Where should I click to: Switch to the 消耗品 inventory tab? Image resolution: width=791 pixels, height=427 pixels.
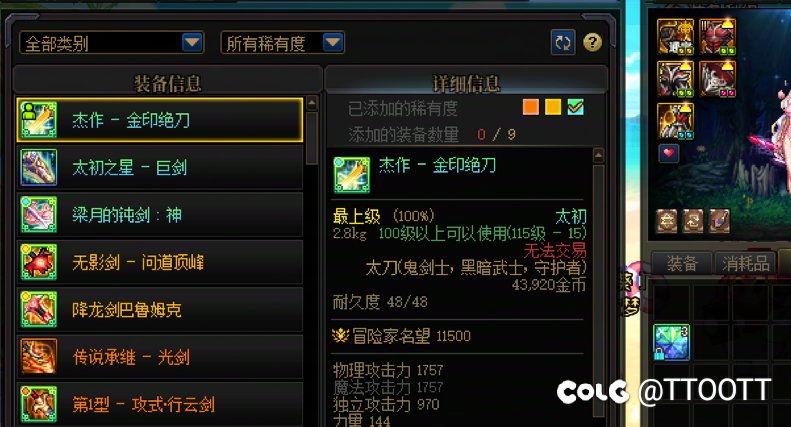click(746, 263)
